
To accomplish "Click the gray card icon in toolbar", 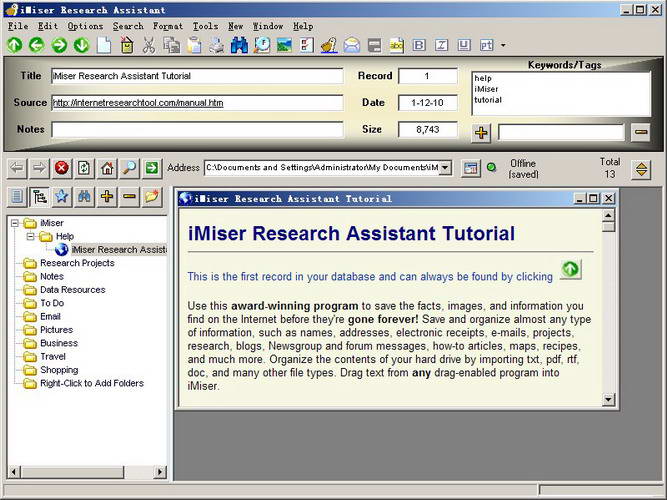I will (374, 45).
